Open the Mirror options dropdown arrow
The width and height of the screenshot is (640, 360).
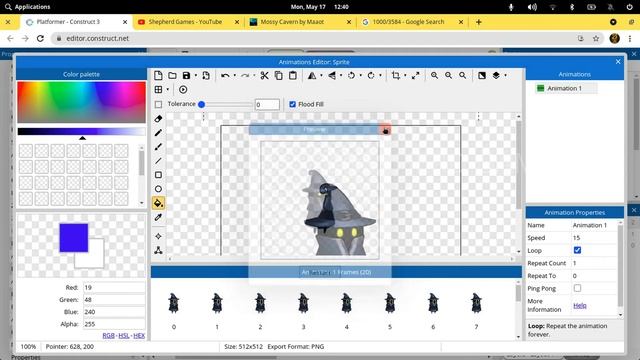pos(321,76)
